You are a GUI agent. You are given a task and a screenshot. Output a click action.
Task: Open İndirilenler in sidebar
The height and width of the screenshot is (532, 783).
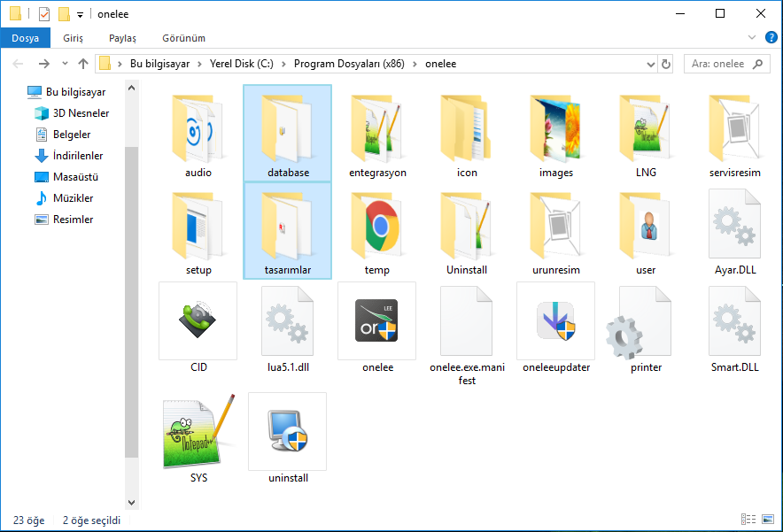tap(69, 156)
